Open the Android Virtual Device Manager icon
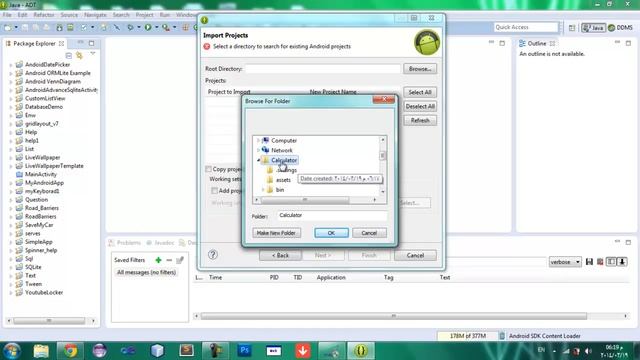This screenshot has width=640, height=360. 70,27
